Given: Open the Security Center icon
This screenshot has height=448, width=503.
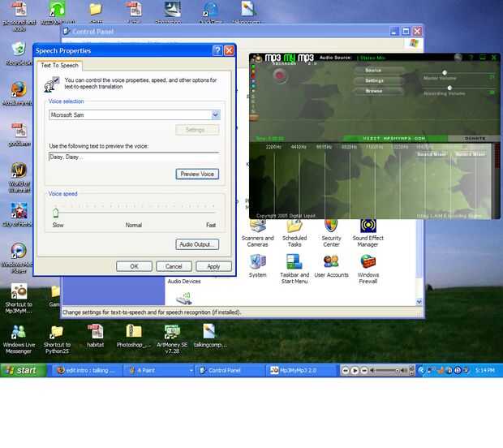Looking at the screenshot, I should tap(331, 233).
